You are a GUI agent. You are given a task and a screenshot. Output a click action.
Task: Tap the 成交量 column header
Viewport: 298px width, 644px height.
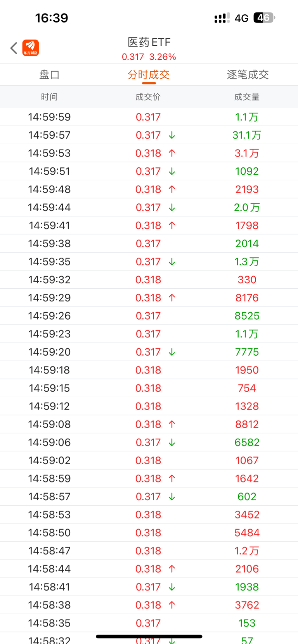pos(247,97)
